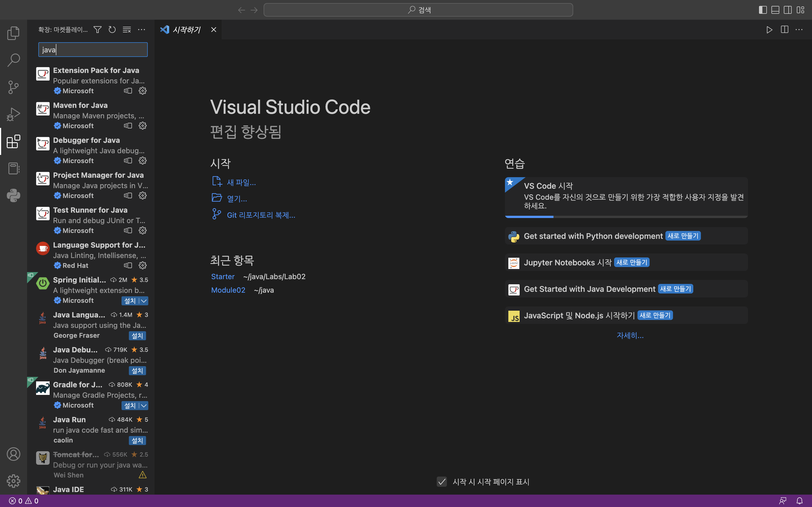
Task: Expand install dropdown for Gradle for Java
Action: click(144, 406)
